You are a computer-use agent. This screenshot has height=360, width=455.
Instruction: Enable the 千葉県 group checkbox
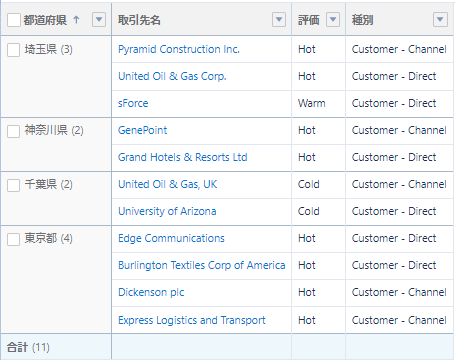click(13, 185)
